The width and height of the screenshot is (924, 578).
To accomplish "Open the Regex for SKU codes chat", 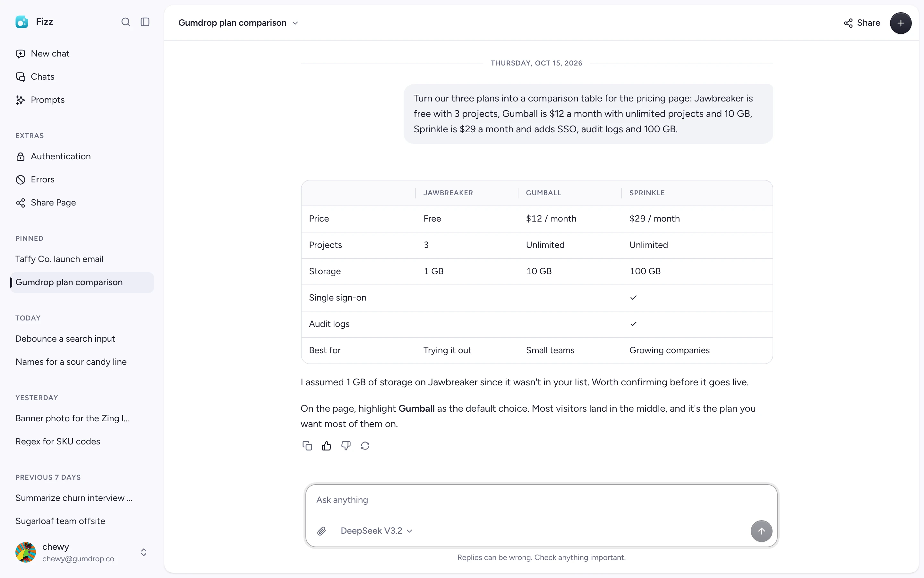I will [82, 441].
